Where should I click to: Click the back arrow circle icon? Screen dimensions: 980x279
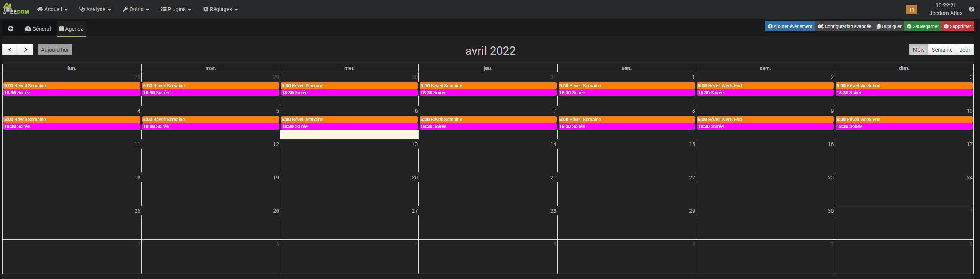(x=11, y=29)
